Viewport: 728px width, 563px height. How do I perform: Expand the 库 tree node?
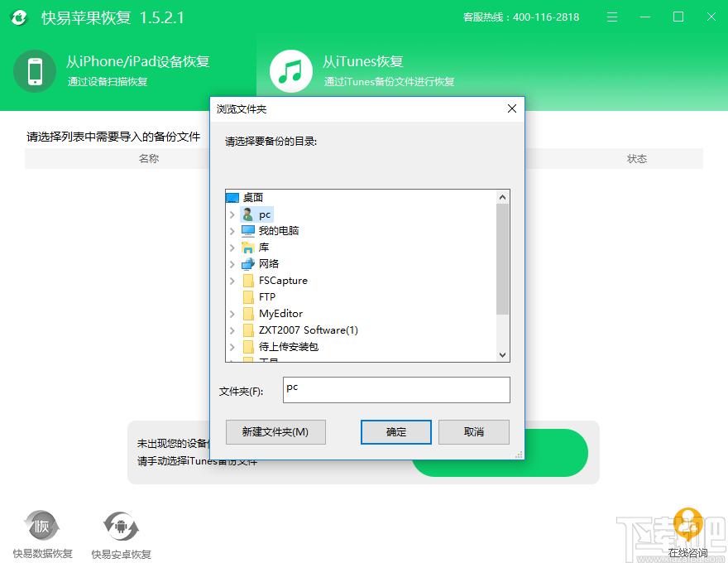[x=232, y=248]
